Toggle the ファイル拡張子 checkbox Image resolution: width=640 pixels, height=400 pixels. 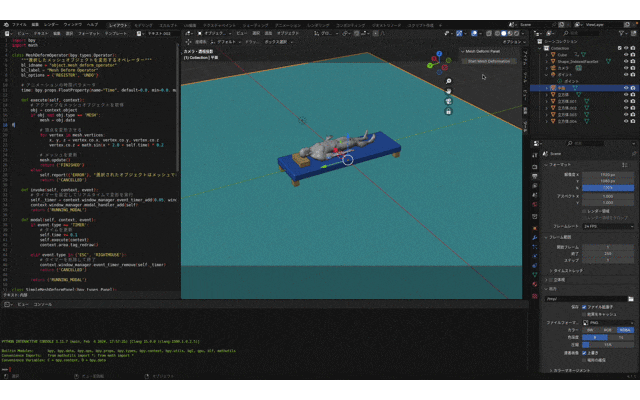pos(584,307)
